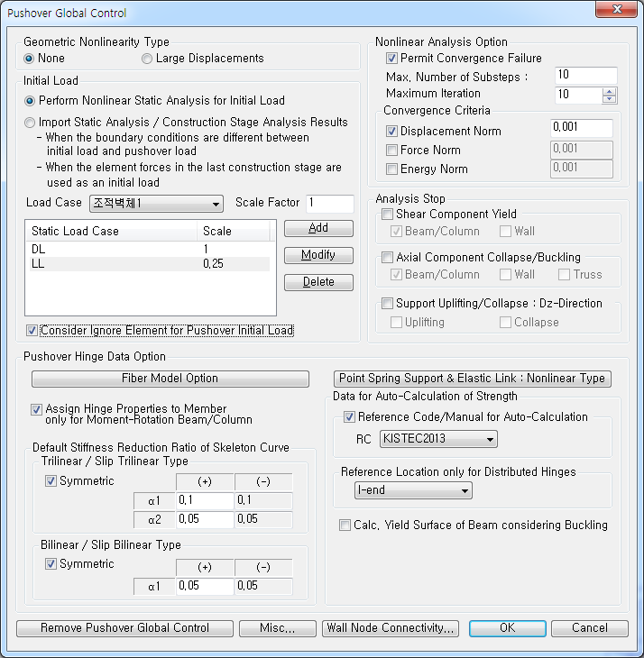Click Remove Pushover Global Control button
Screen dimensions: 644x658
coord(124,628)
